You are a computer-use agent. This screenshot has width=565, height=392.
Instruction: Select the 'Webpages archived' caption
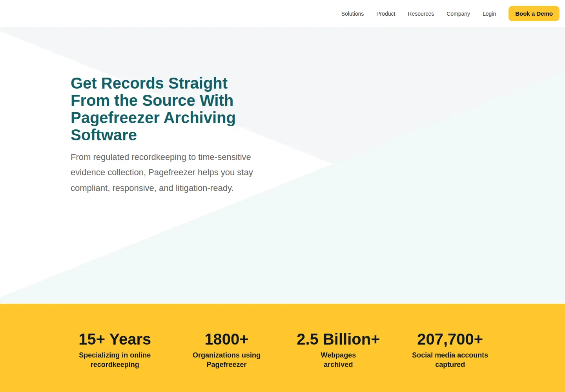pyautogui.click(x=338, y=360)
